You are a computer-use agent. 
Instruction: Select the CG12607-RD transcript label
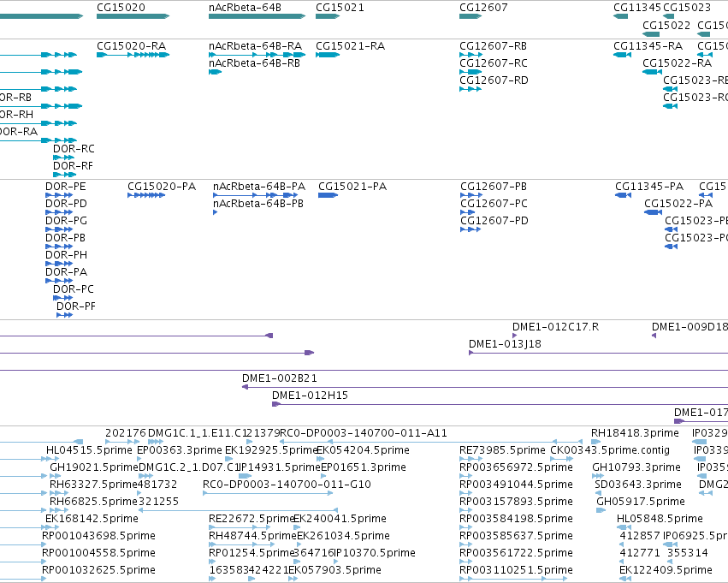click(x=494, y=80)
